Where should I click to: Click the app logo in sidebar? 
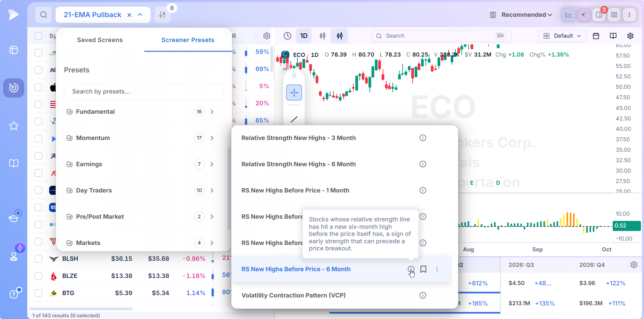13,14
